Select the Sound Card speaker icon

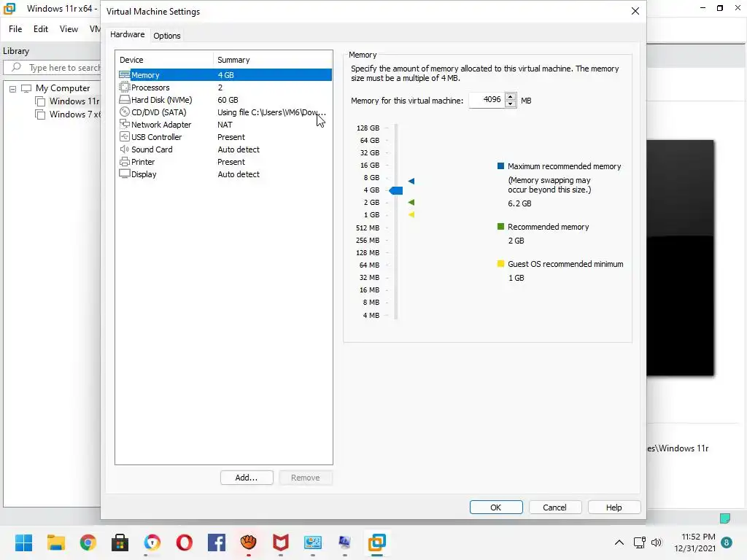pos(124,149)
